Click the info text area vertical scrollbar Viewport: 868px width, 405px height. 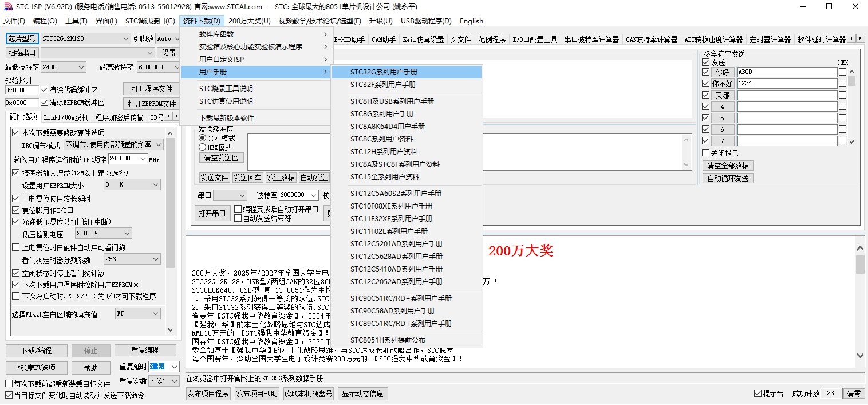point(860,303)
